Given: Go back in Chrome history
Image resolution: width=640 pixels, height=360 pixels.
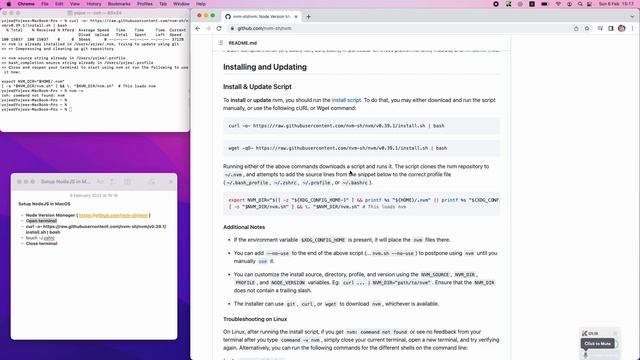Looking at the screenshot, I should [198, 29].
